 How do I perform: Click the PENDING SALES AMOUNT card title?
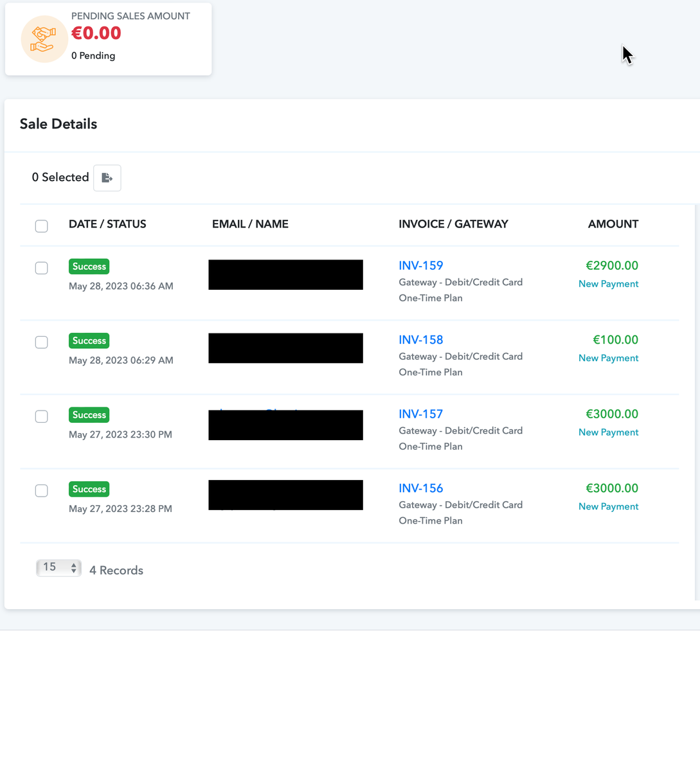130,16
